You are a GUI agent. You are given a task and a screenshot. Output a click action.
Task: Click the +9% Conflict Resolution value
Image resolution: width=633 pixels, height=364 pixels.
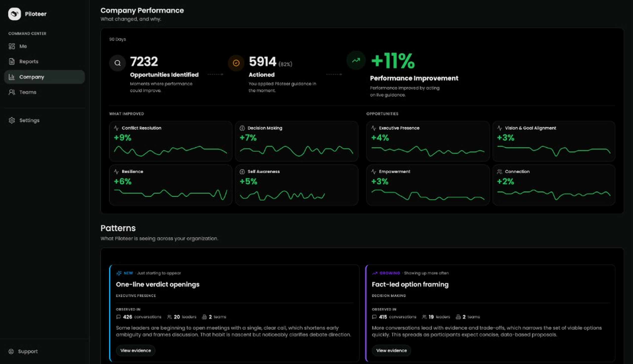pyautogui.click(x=123, y=138)
